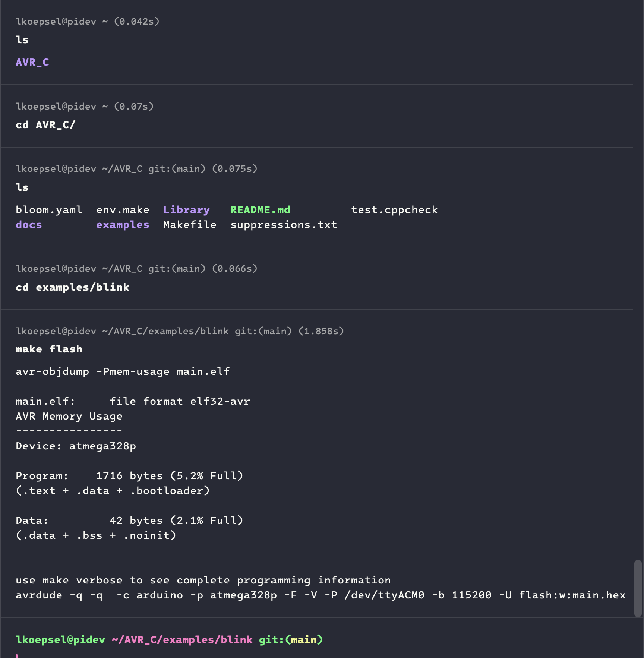Click the Makefile entry in listing
Image resolution: width=644 pixels, height=658 pixels.
(x=190, y=225)
